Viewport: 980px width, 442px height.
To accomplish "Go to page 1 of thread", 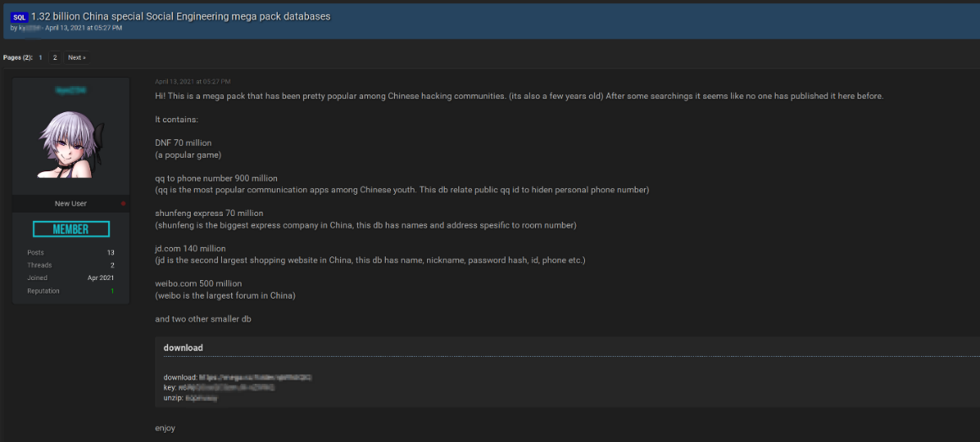I will [x=41, y=57].
